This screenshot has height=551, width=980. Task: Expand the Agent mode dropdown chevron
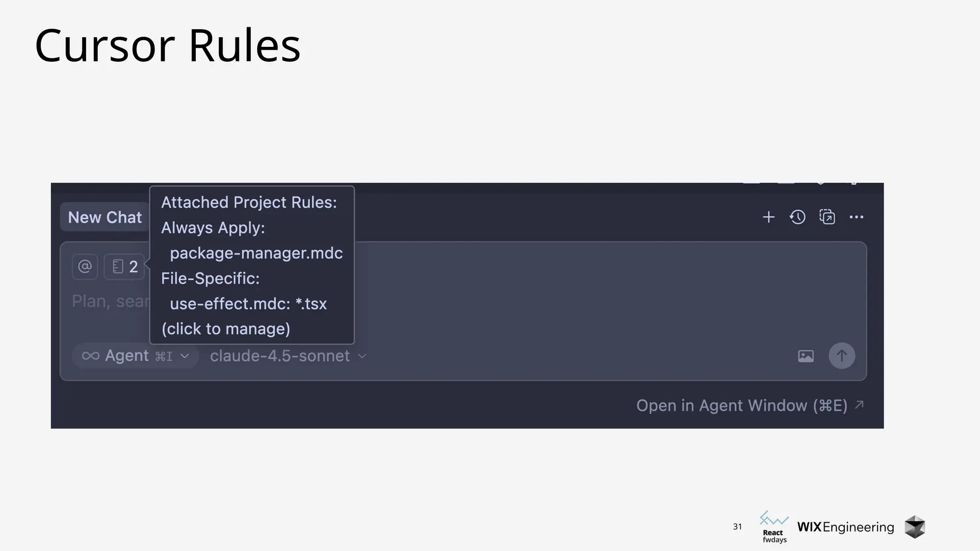coord(185,356)
